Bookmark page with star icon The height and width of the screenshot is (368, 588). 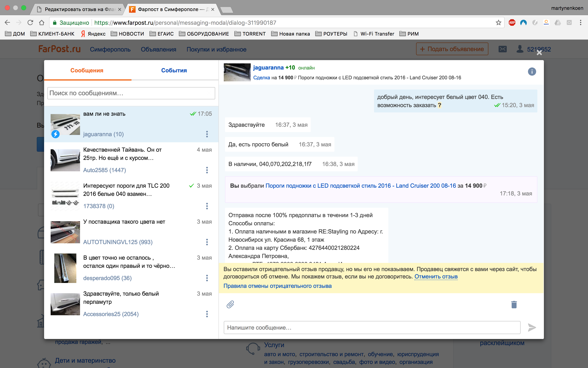pos(498,23)
